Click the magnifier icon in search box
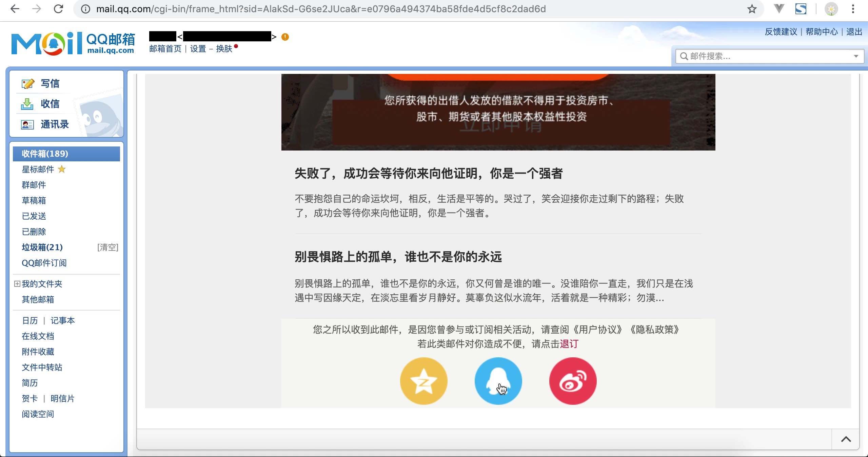Viewport: 868px width, 457px height. (x=684, y=56)
